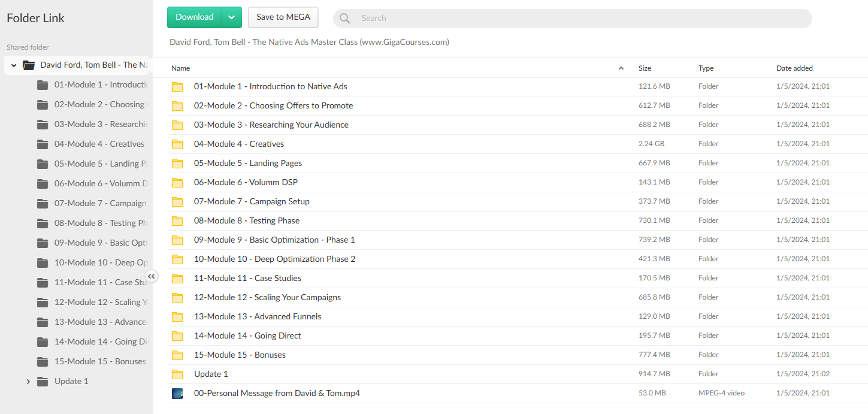The height and width of the screenshot is (414, 868).
Task: Open the Download button dropdown arrow
Action: point(231,17)
